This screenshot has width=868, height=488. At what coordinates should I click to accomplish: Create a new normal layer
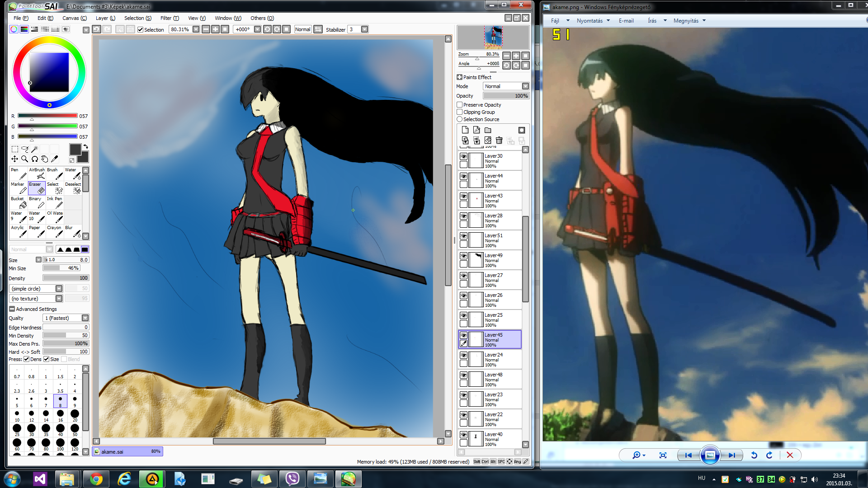(465, 130)
